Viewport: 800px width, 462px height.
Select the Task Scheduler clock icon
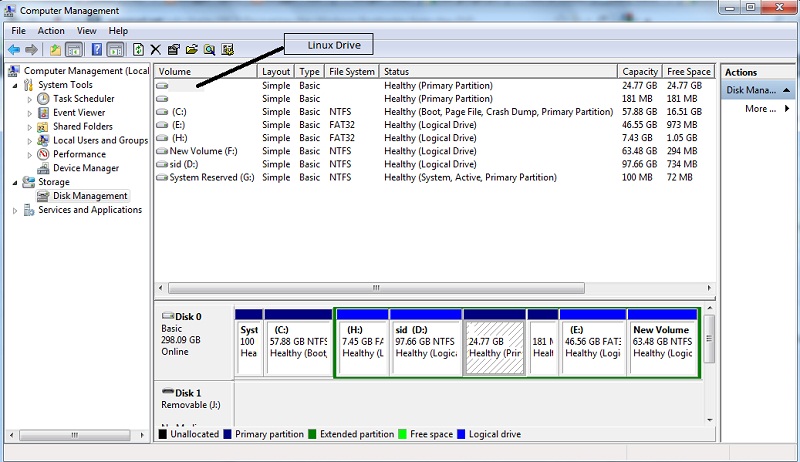click(x=43, y=98)
